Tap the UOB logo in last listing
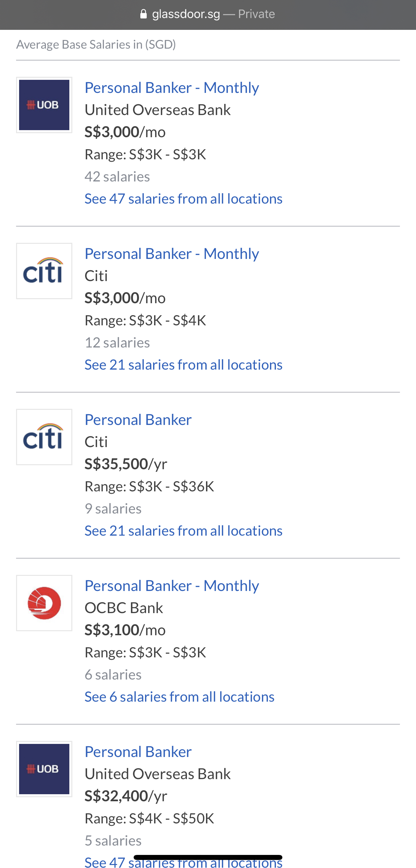This screenshot has height=868, width=416. [x=44, y=769]
